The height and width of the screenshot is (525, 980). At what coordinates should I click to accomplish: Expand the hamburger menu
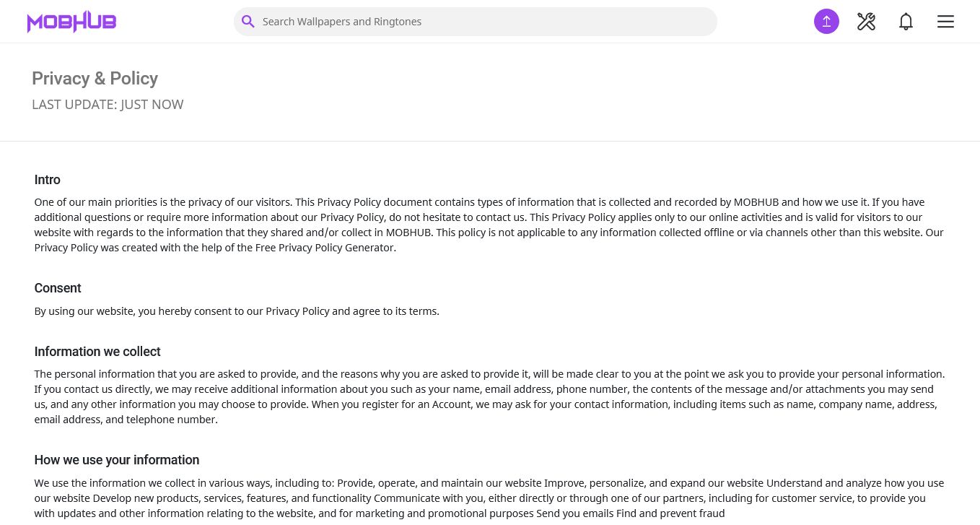click(945, 22)
